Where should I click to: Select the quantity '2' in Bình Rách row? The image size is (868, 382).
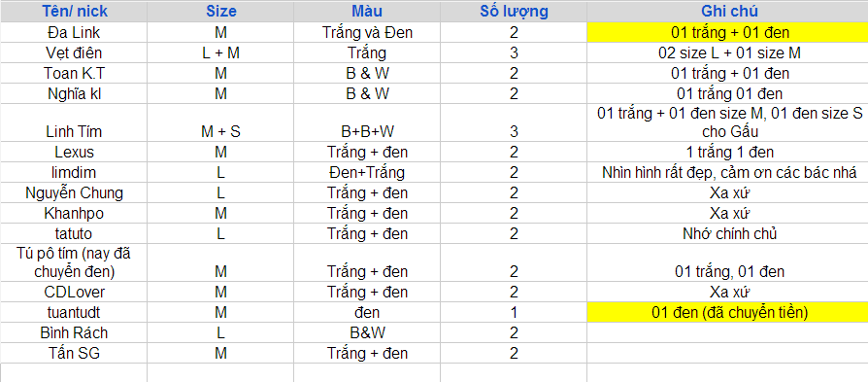(515, 332)
